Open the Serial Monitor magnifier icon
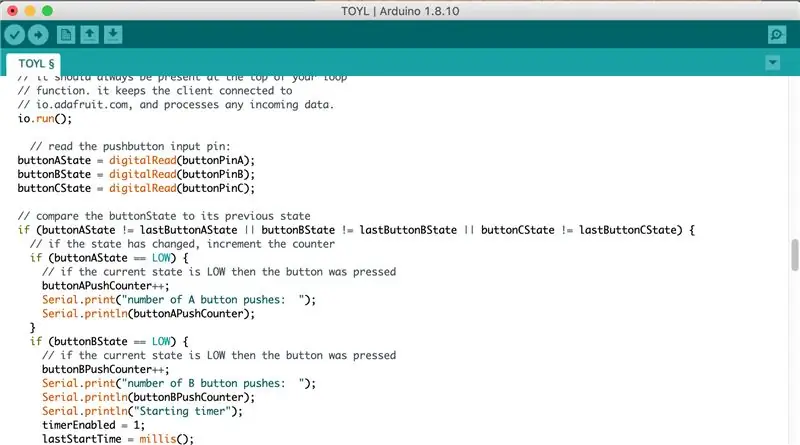The image size is (800, 445). pyautogui.click(x=777, y=35)
